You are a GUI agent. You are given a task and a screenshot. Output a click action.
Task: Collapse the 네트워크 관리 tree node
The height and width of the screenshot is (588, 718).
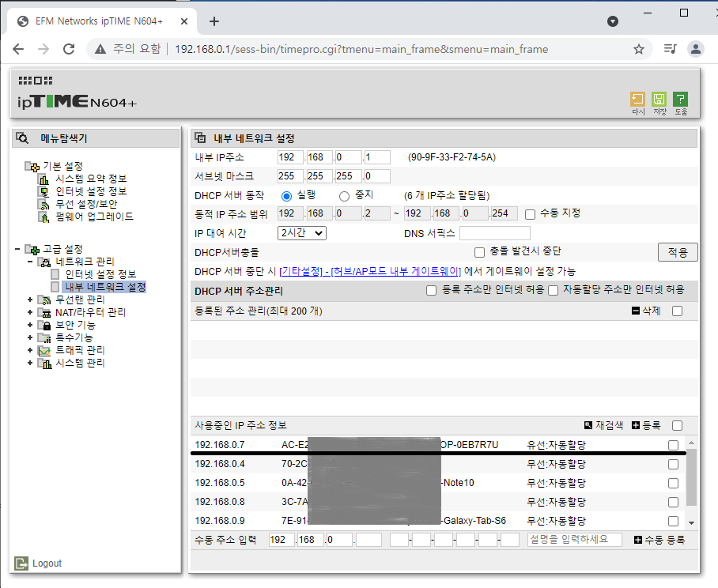pos(30,262)
